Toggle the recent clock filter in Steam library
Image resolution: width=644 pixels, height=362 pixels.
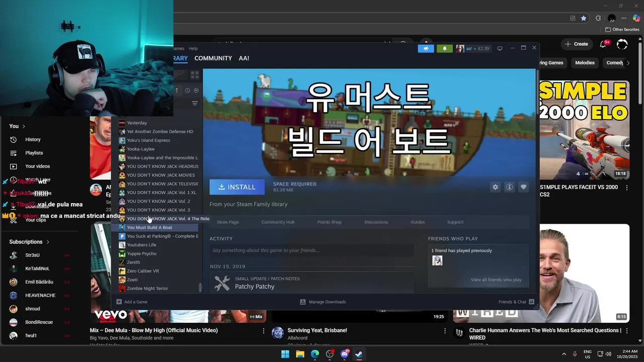tap(187, 90)
